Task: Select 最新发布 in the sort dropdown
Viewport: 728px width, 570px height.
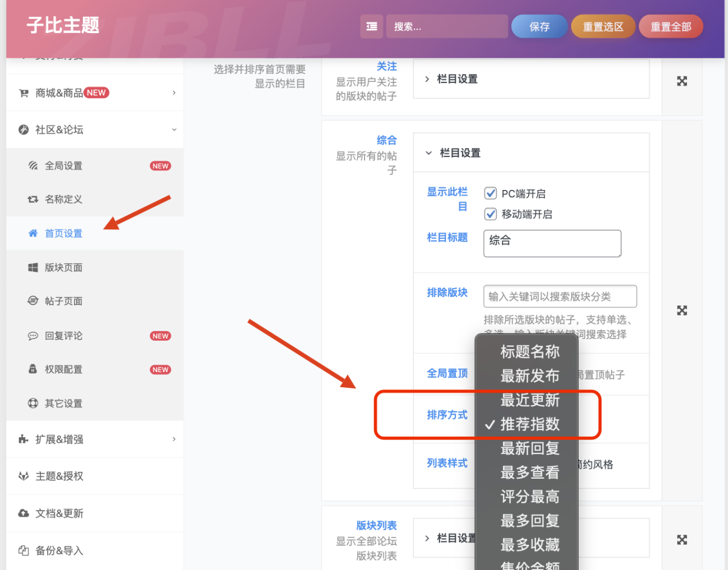Action: click(530, 376)
